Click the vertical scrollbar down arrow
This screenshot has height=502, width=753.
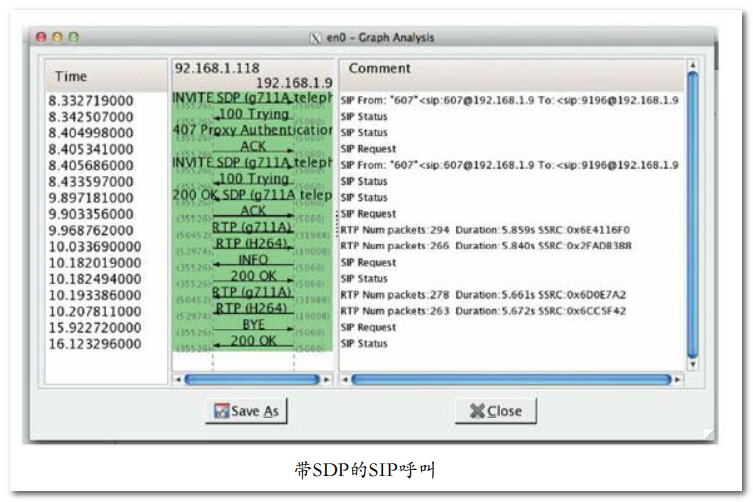(x=692, y=365)
